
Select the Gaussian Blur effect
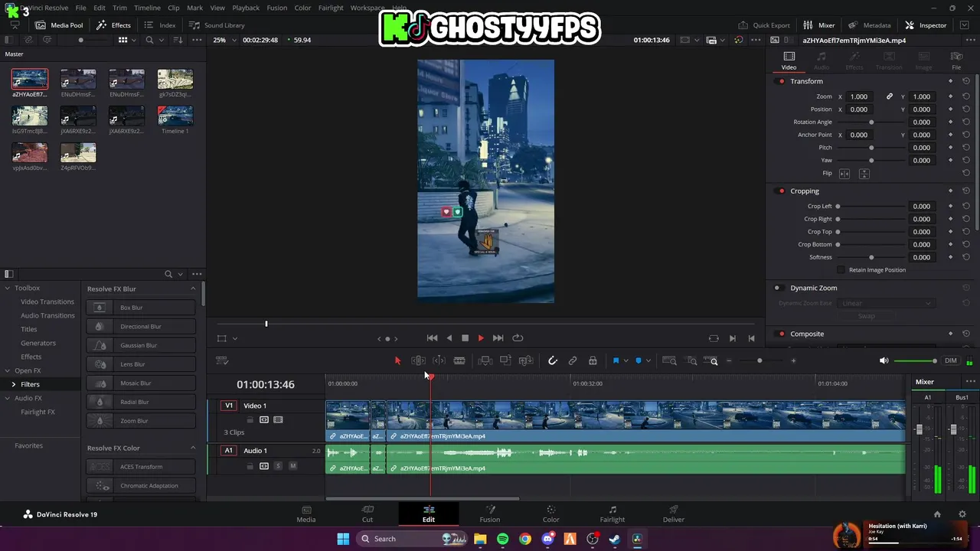(x=141, y=345)
